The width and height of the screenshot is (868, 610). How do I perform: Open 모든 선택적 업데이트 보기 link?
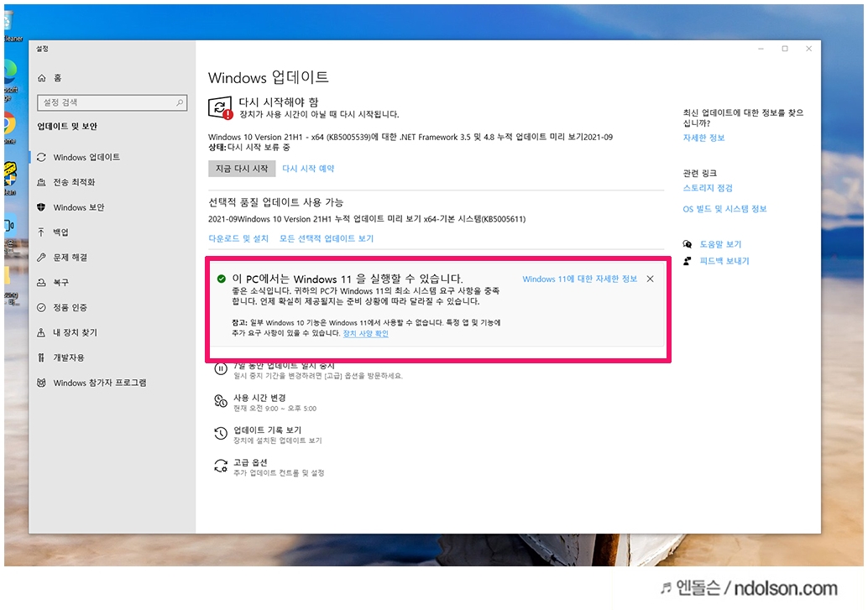[x=326, y=238]
